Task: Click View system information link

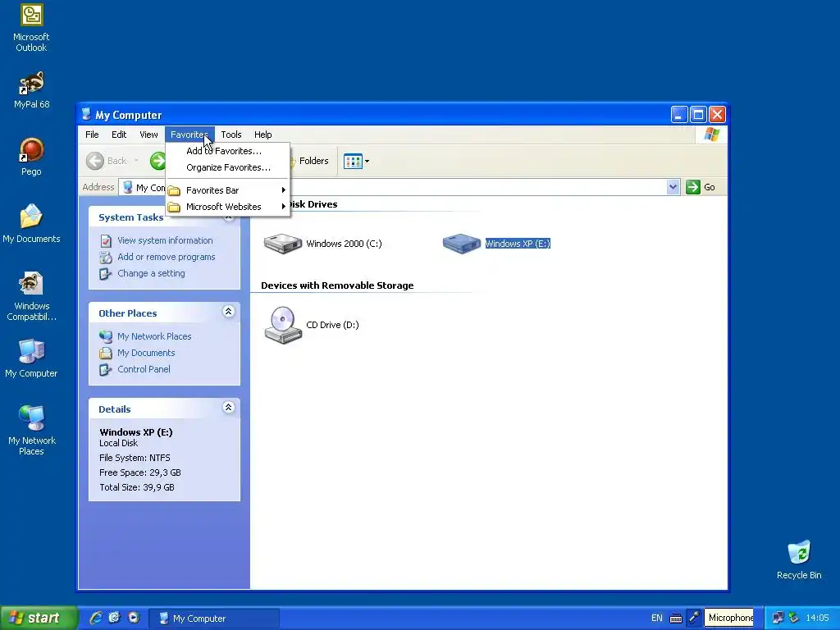Action: coord(165,240)
